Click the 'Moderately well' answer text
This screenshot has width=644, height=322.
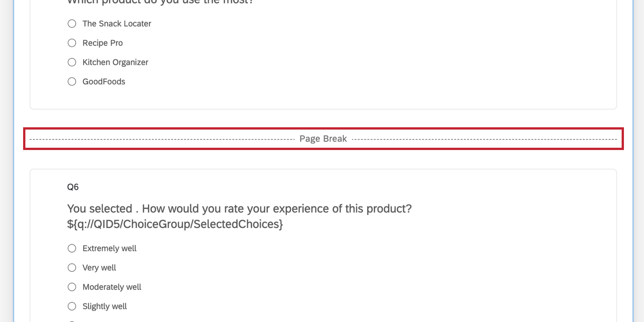point(112,287)
